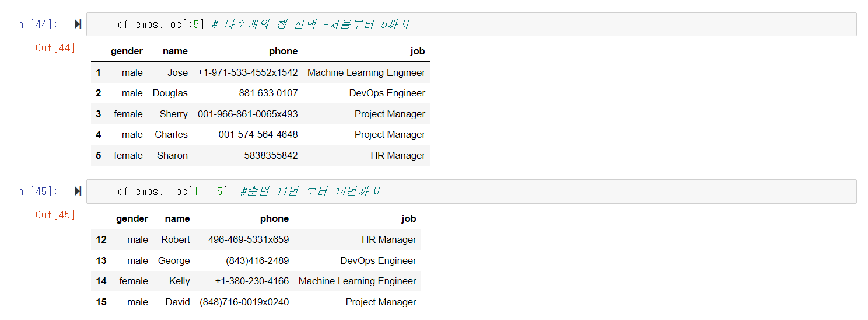Select George's job 'DevOps Engineer'
The width and height of the screenshot is (868, 320).
[379, 260]
